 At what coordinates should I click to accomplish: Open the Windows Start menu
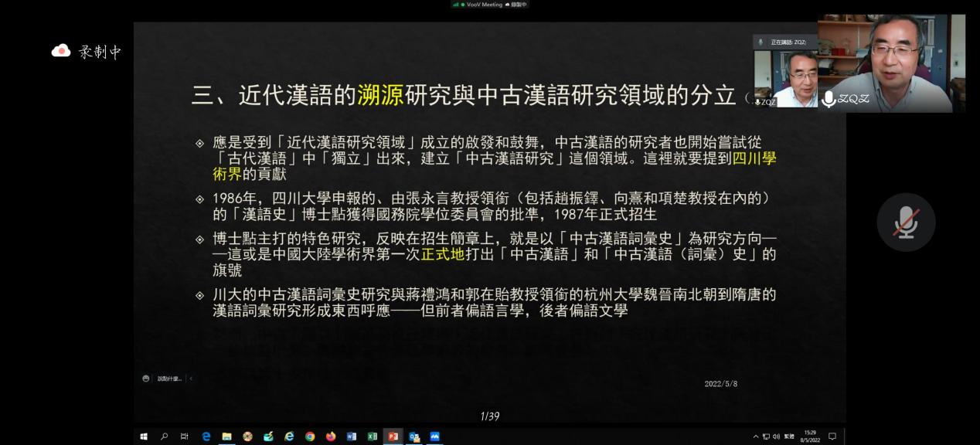pos(144,437)
